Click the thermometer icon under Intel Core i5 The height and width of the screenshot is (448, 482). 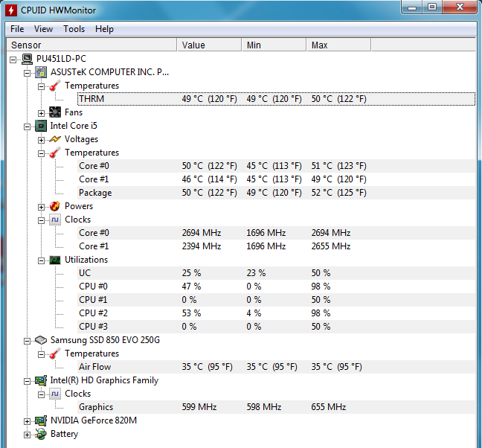click(55, 153)
